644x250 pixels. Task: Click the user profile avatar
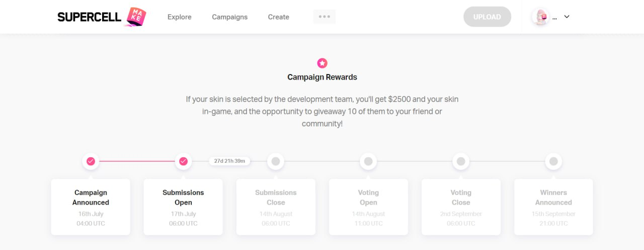(540, 17)
